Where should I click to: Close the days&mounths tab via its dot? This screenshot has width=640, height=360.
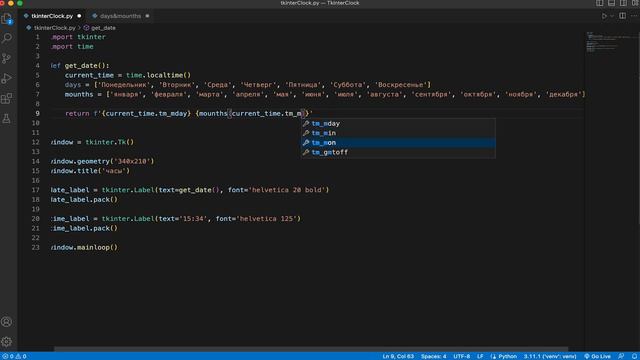click(147, 16)
